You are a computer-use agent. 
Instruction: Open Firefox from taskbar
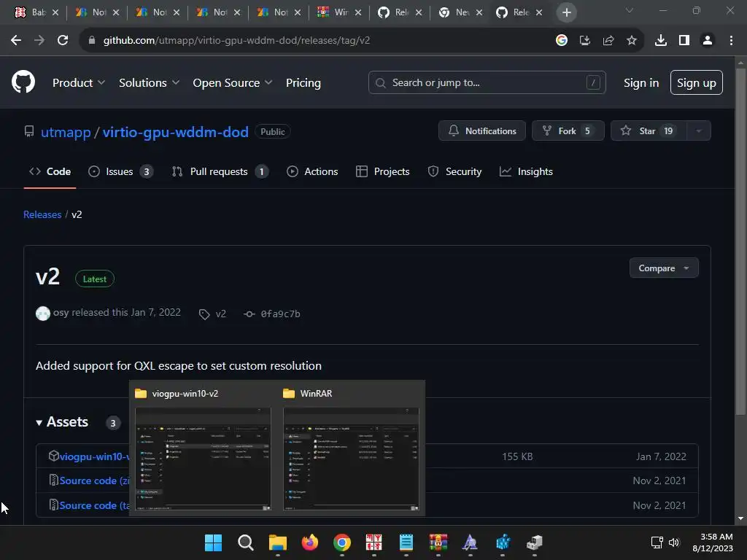click(309, 542)
